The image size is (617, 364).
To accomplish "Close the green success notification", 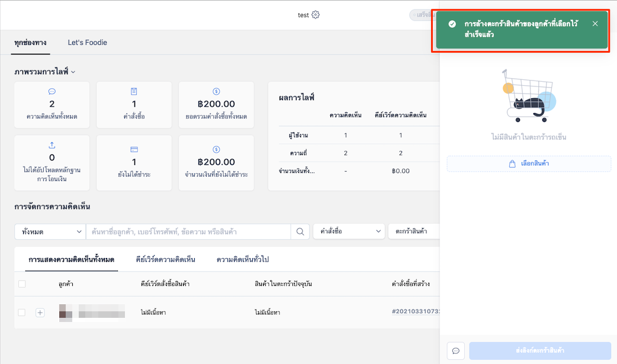I will [x=595, y=24].
